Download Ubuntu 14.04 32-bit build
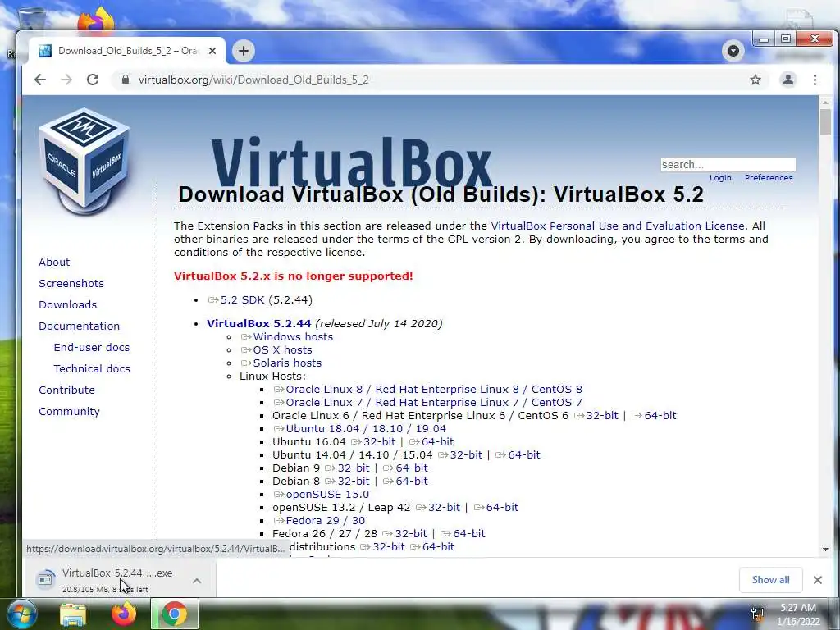The image size is (840, 630). coord(460,454)
